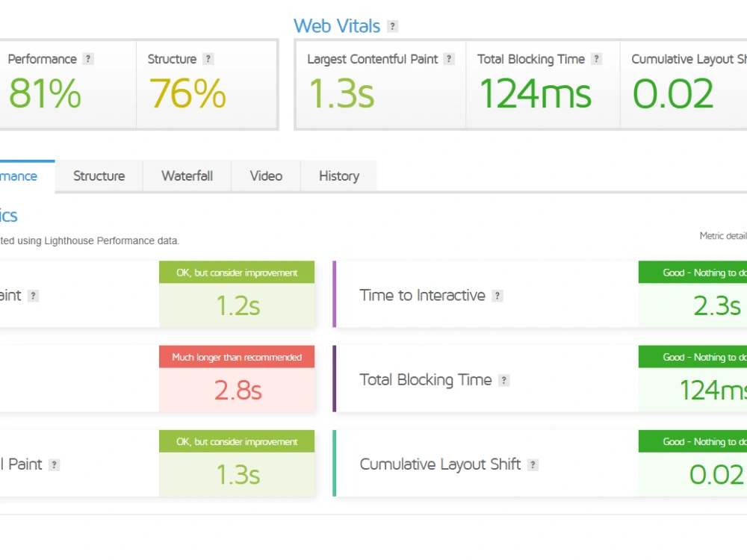Click 'OK, but consider improvement' above 1.3s
This screenshot has width=747, height=560.
point(237,442)
